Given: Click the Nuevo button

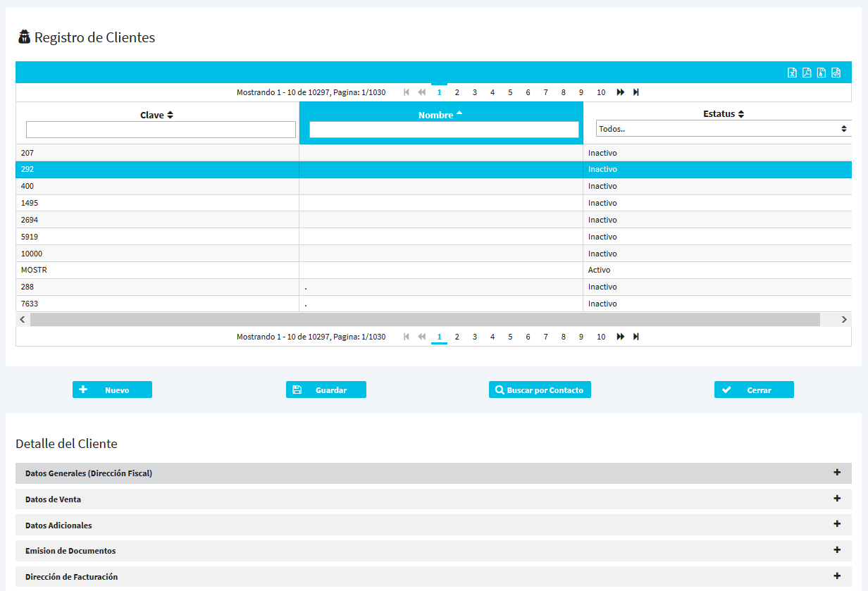Looking at the screenshot, I should pos(112,390).
